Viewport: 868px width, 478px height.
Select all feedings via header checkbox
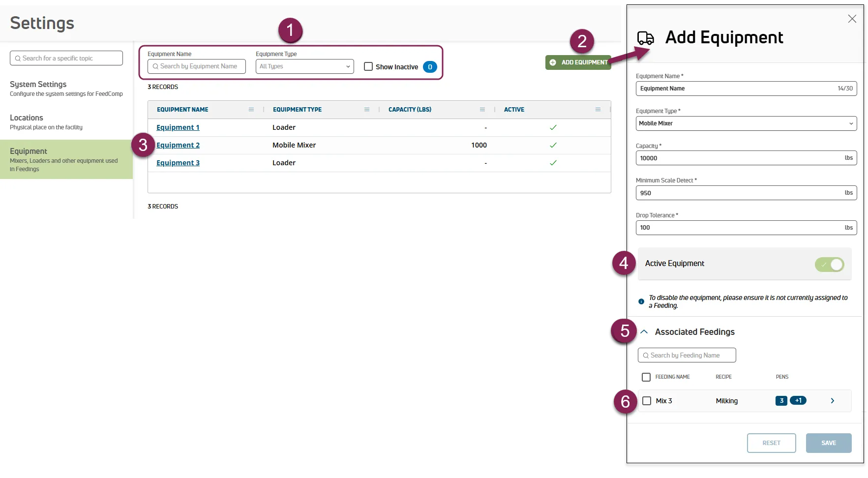pos(646,377)
